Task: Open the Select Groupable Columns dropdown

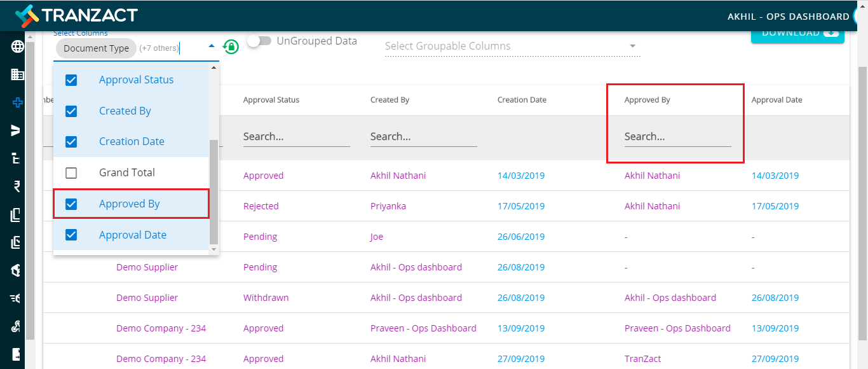Action: tap(512, 46)
